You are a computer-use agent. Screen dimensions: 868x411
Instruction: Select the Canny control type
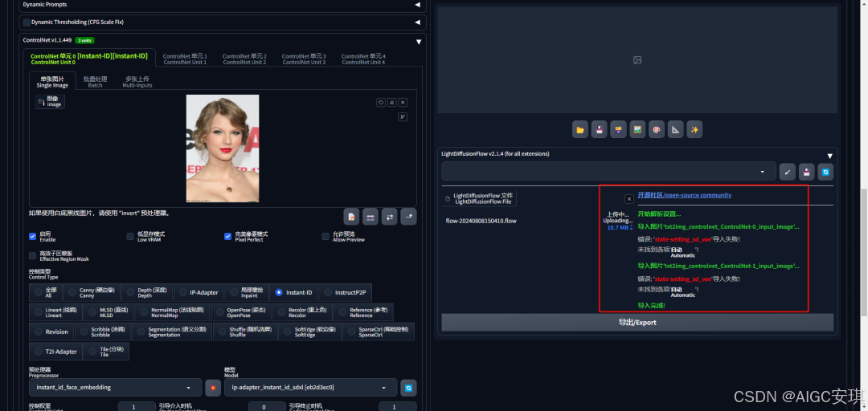pos(92,293)
